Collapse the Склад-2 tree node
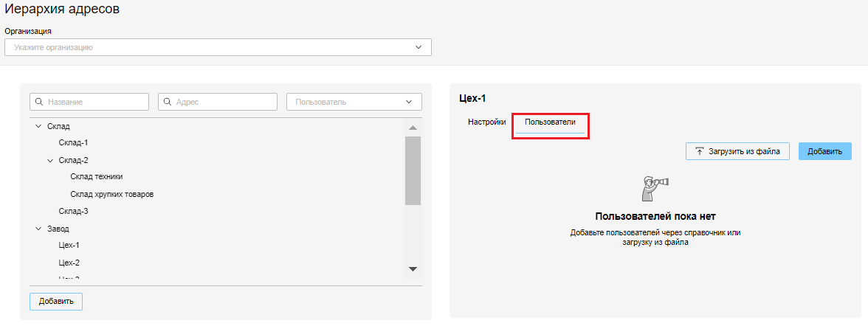The height and width of the screenshot is (326, 868). [x=50, y=160]
